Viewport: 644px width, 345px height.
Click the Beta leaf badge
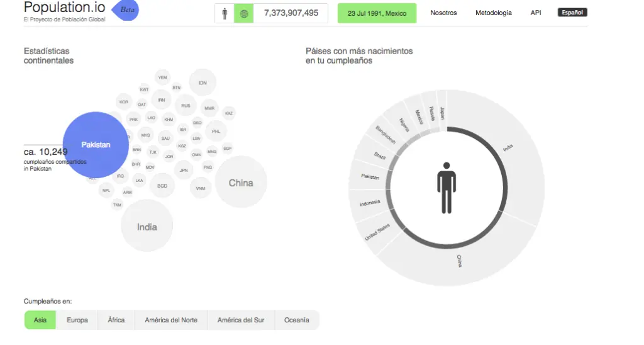pos(126,11)
